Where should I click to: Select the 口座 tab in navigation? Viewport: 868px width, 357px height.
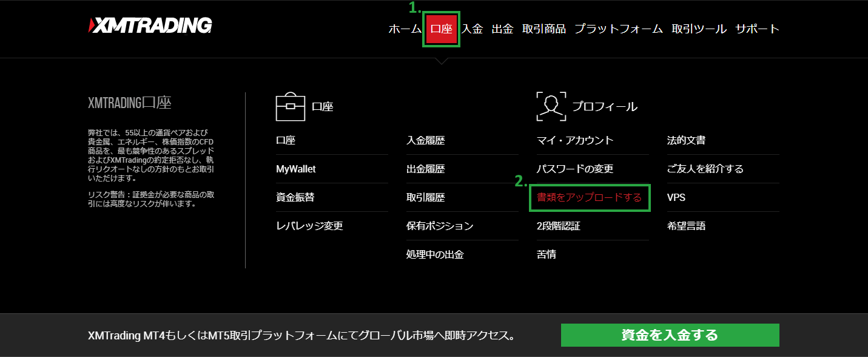point(441,29)
